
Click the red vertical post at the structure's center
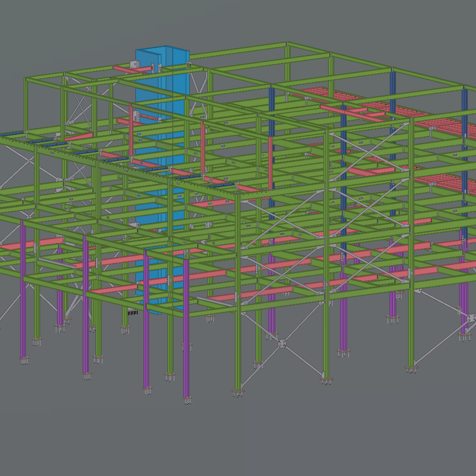point(270,163)
